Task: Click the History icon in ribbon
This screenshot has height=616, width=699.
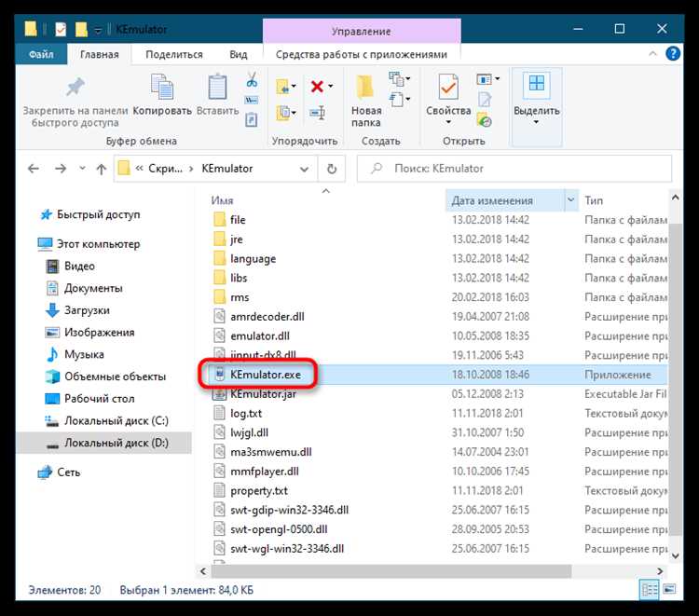Action: click(x=484, y=119)
